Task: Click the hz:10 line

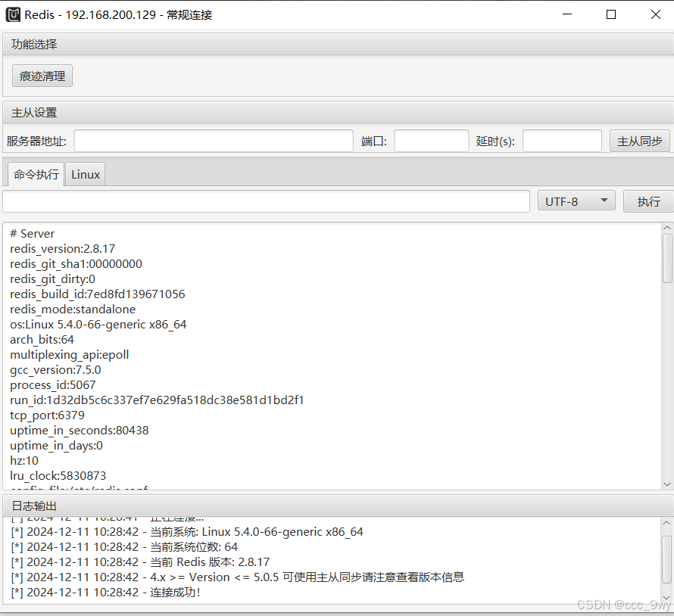Action: (x=24, y=461)
